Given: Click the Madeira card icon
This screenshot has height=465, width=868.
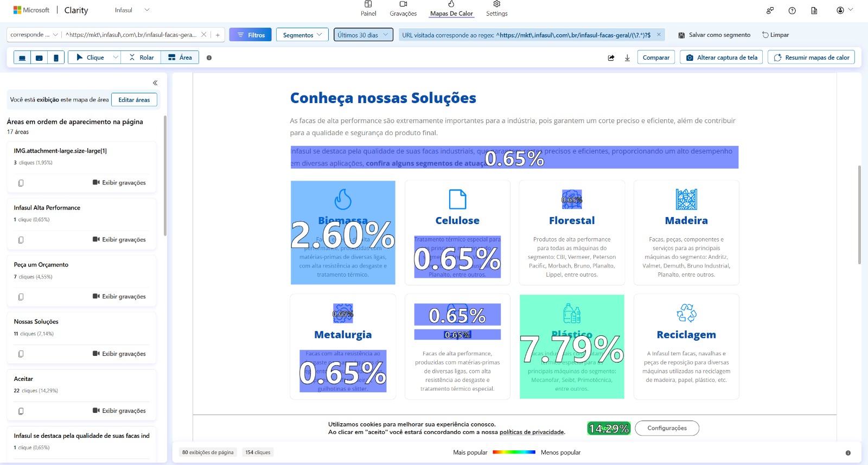Looking at the screenshot, I should (x=686, y=199).
